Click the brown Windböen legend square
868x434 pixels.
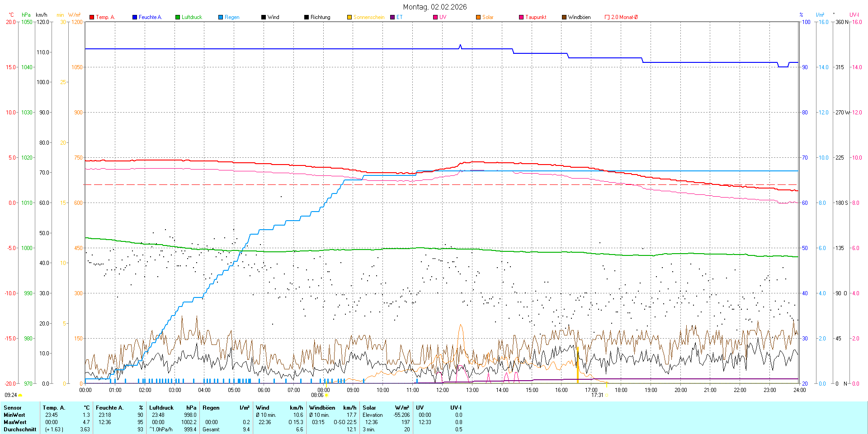click(x=564, y=17)
